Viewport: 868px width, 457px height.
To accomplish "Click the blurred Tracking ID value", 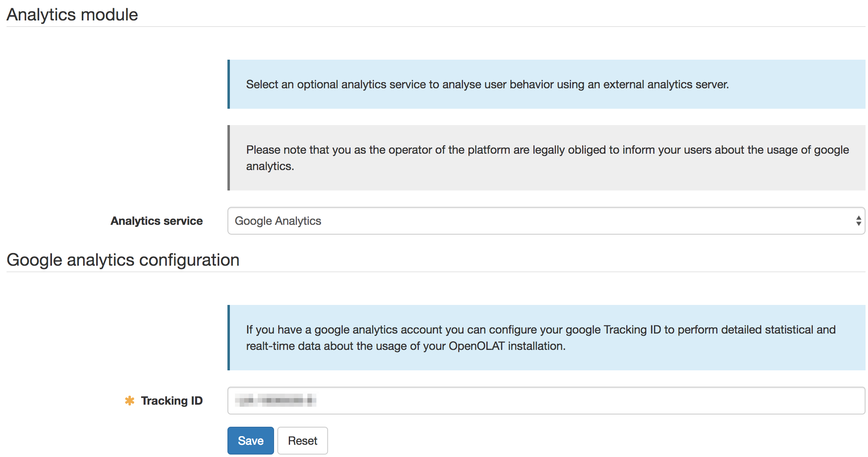I will [276, 400].
